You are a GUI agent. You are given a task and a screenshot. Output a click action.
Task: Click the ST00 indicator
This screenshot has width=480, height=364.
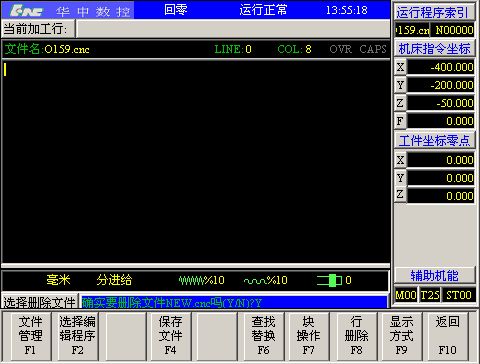(x=459, y=295)
